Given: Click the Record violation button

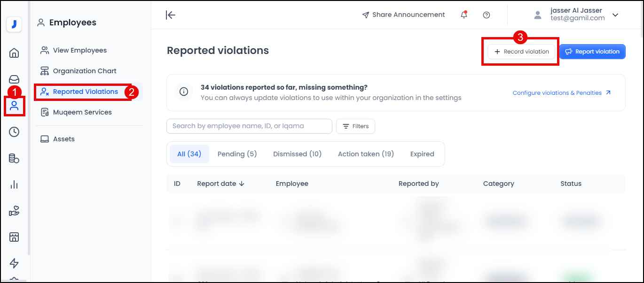Looking at the screenshot, I should tap(521, 52).
